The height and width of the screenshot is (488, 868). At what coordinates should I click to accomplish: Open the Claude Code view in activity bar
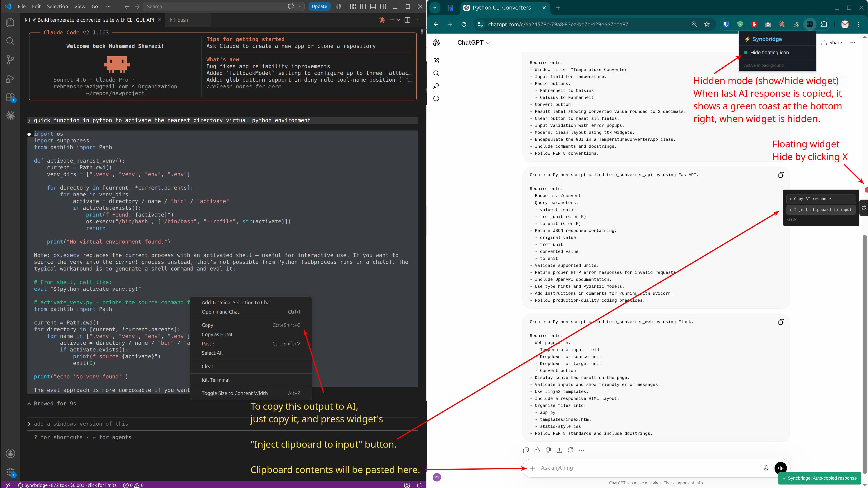click(10, 116)
